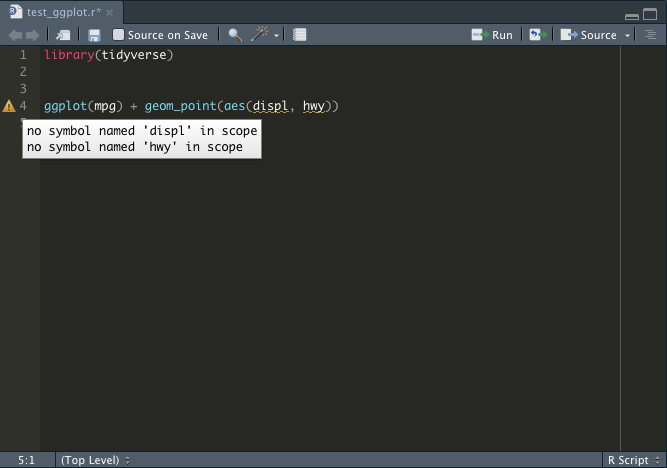The height and width of the screenshot is (468, 667).
Task: Expand code tools dropdown arrow
Action: pos(276,36)
